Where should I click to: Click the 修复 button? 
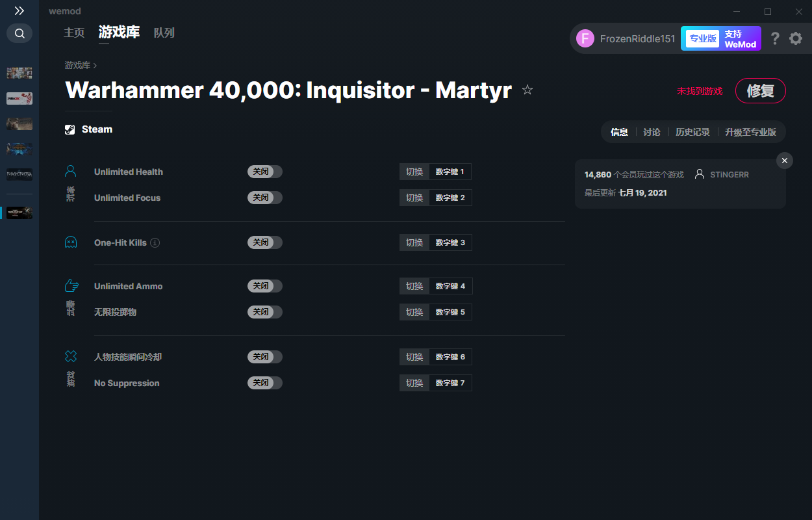[761, 91]
